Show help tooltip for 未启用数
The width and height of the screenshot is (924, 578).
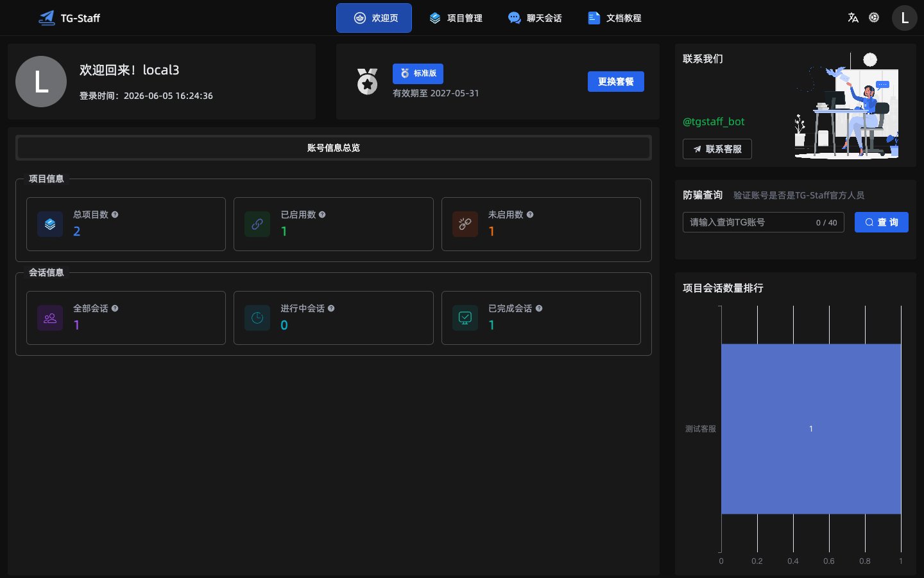[x=530, y=215]
